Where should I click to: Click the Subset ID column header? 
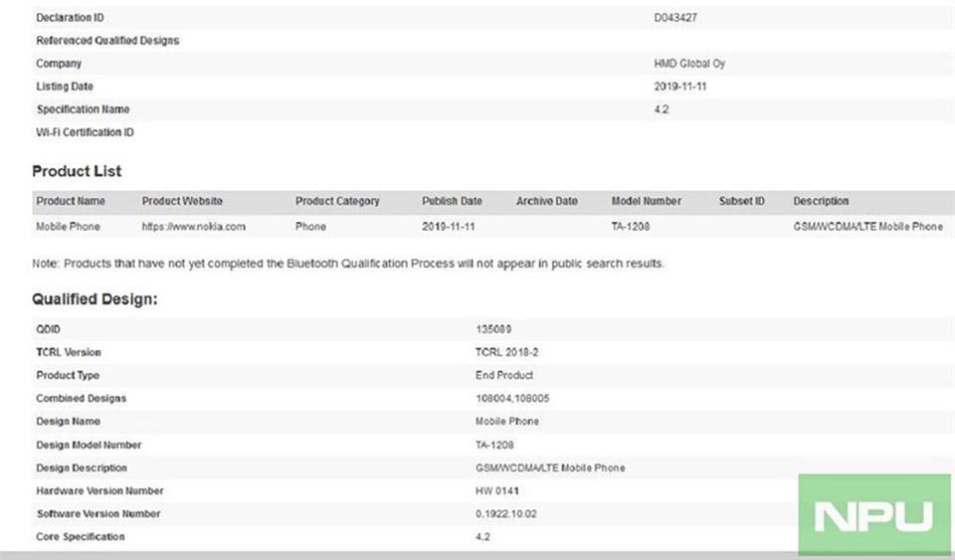[742, 201]
